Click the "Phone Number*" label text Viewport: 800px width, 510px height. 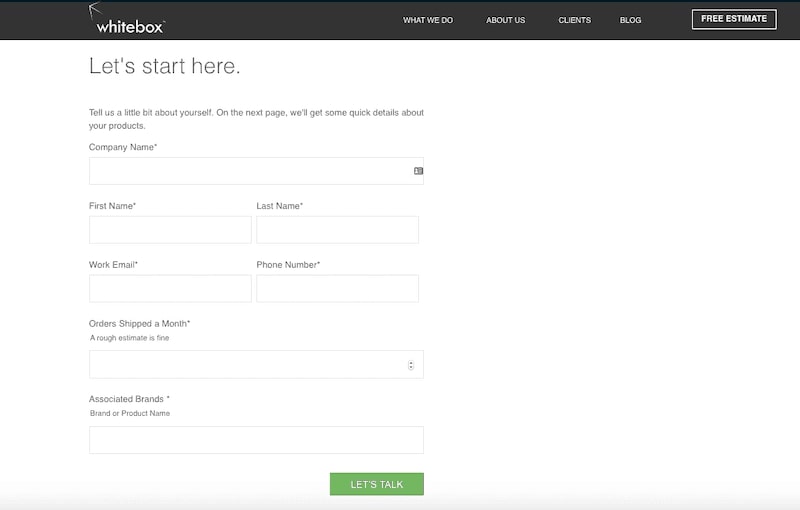(x=288, y=265)
